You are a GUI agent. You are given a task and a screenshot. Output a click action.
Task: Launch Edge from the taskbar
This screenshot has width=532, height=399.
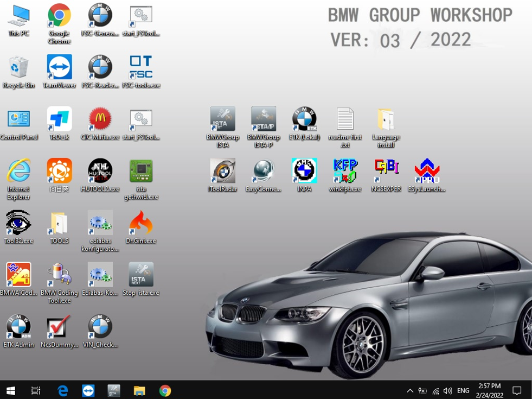click(x=62, y=390)
